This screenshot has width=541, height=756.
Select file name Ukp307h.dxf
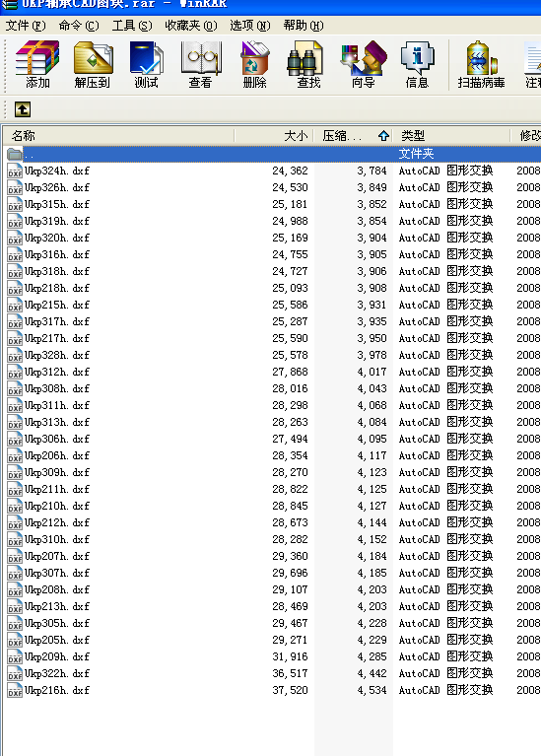(x=57, y=573)
